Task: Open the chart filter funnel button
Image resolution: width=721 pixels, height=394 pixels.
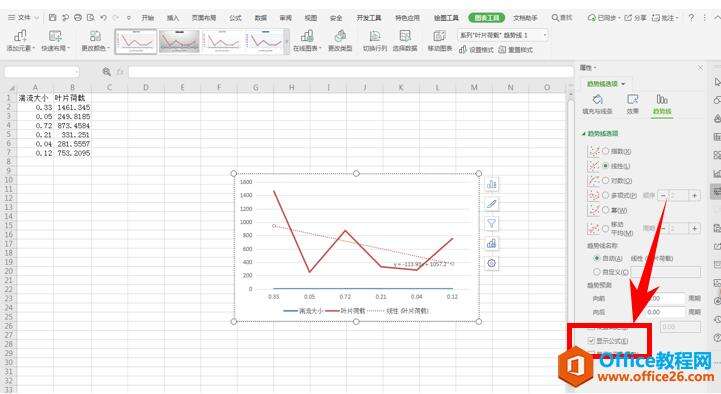Action: (x=492, y=224)
